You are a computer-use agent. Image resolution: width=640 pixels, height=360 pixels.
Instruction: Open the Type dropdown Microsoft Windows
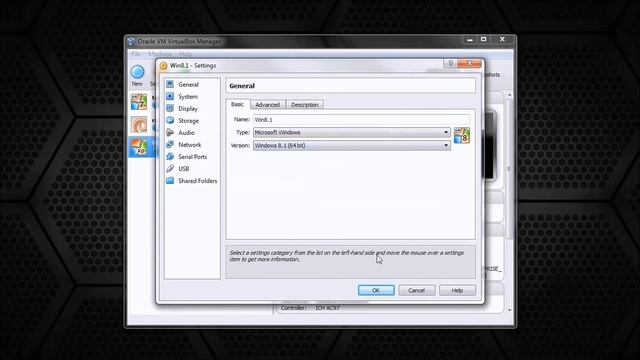tap(352, 132)
